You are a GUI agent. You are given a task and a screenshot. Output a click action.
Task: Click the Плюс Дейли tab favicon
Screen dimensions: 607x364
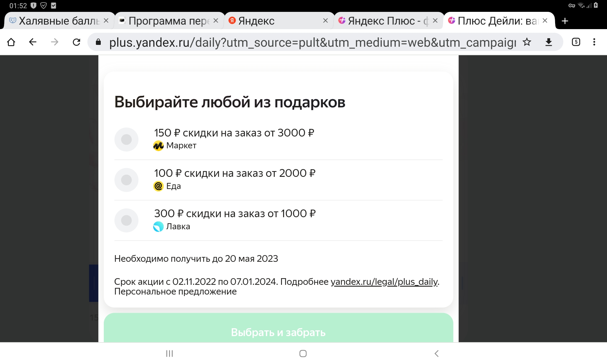[x=452, y=20]
